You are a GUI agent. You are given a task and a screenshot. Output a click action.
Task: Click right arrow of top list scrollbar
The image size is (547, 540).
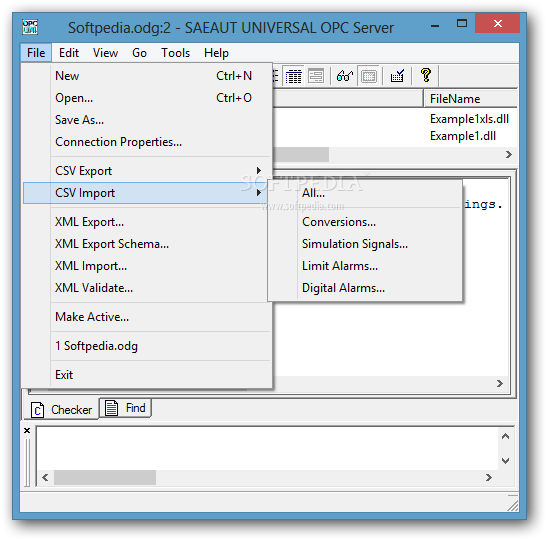click(x=509, y=155)
